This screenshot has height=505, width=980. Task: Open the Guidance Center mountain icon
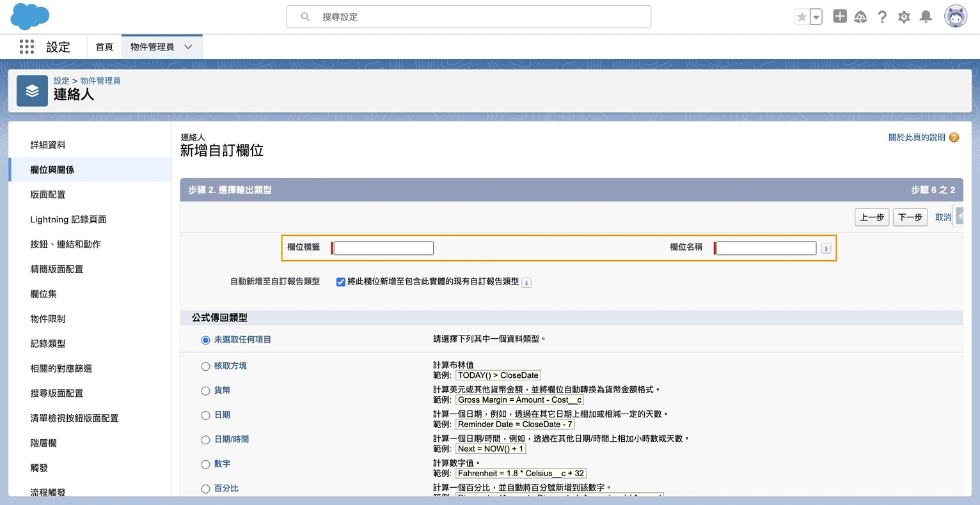tap(860, 16)
